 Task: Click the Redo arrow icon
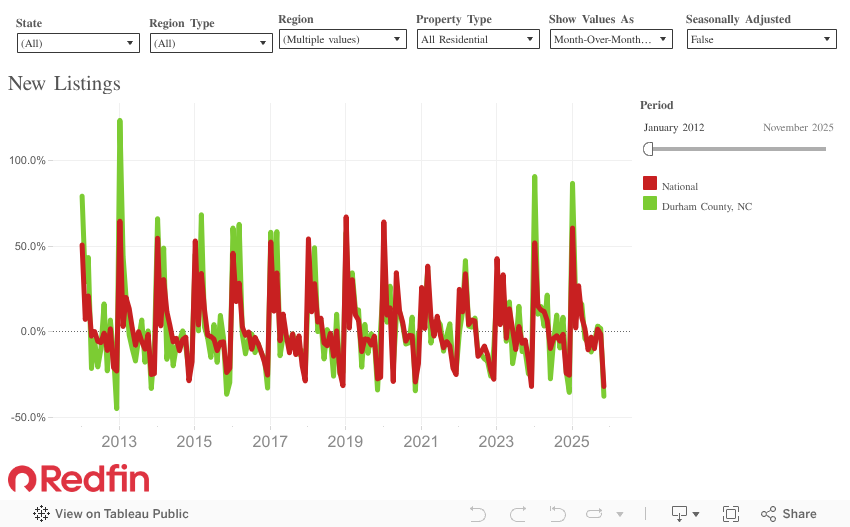coord(518,513)
